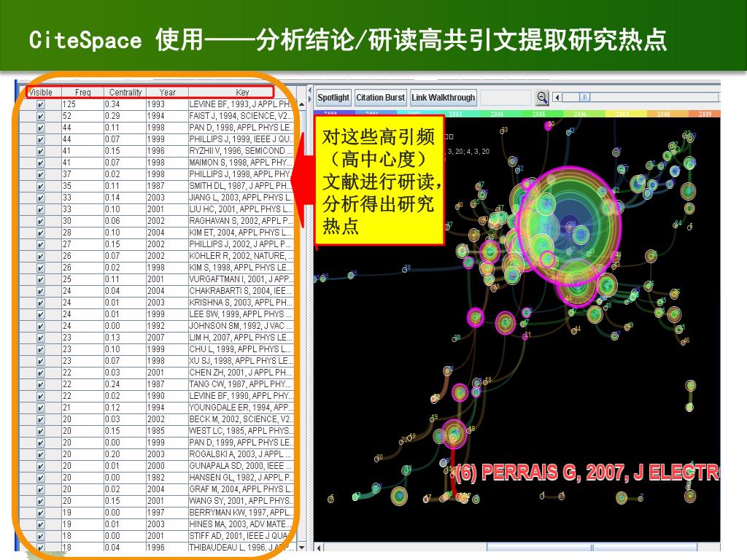Select the PHILLIPS J, 1999, IEEE J QU entry
Image resolution: width=747 pixels, height=560 pixels.
pos(241,139)
